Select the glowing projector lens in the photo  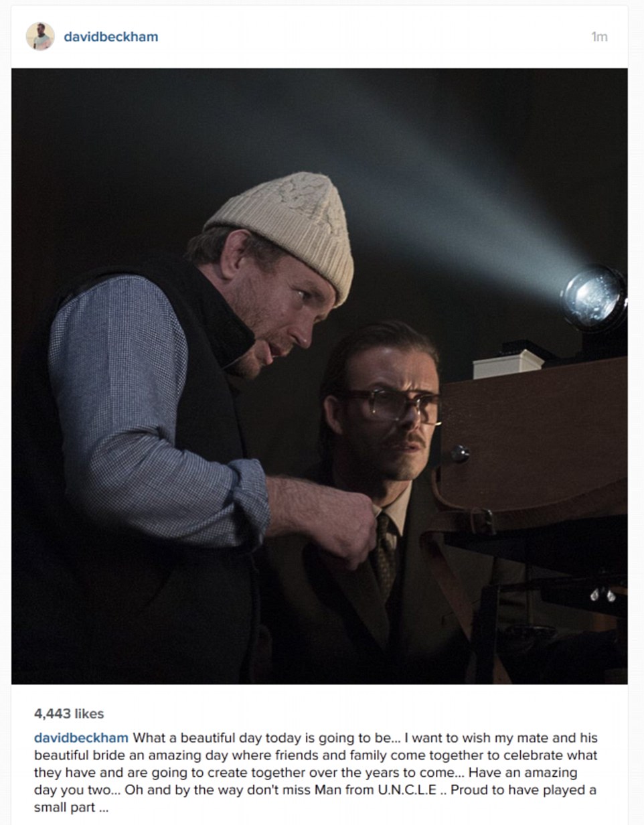coord(593,298)
